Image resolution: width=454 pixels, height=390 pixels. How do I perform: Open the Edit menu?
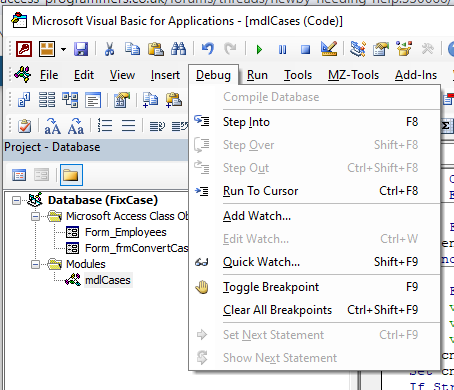84,75
